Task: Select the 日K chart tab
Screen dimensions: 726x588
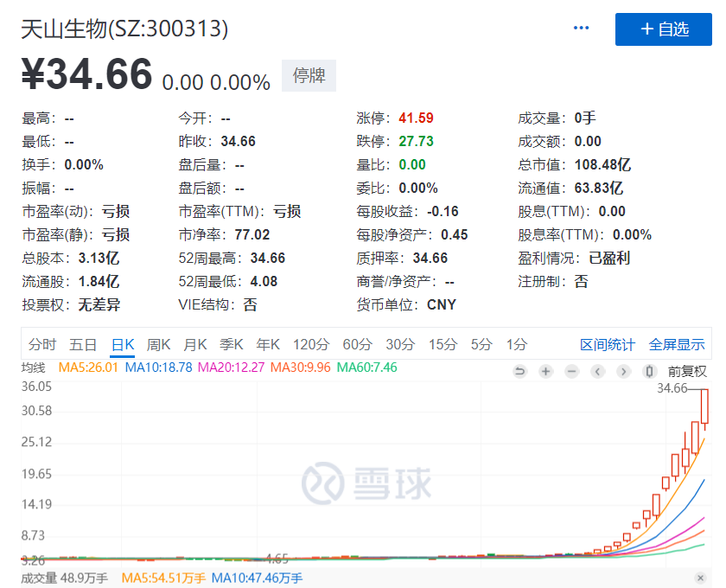Action: coord(123,345)
